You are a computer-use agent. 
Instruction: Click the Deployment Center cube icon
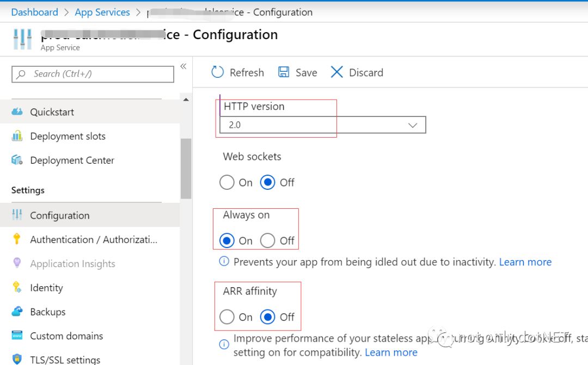(x=17, y=159)
